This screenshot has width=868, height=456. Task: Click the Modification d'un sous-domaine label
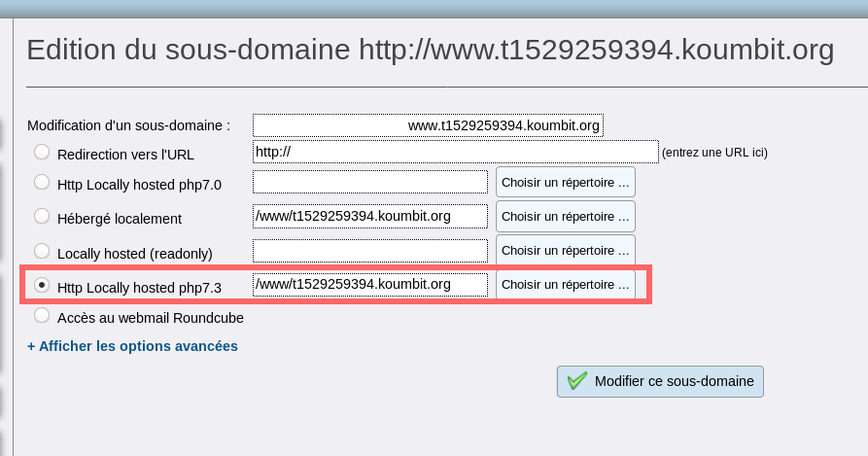(x=129, y=125)
